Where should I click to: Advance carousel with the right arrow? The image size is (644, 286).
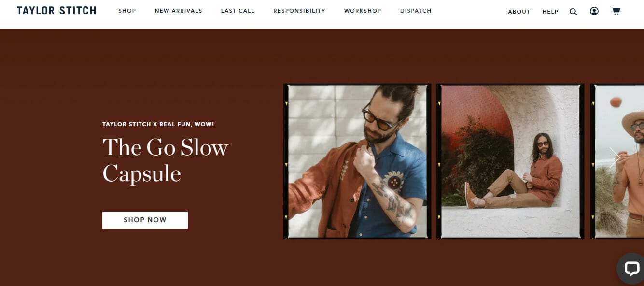point(614,157)
